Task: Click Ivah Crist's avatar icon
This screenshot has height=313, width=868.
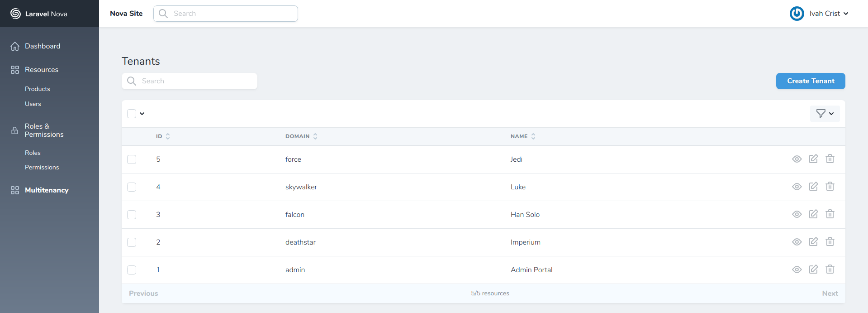Action: click(x=797, y=14)
